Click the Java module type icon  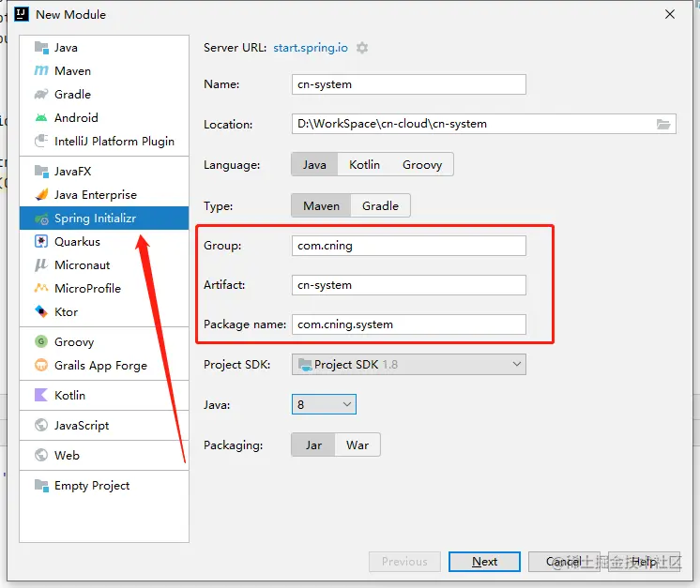coord(41,47)
